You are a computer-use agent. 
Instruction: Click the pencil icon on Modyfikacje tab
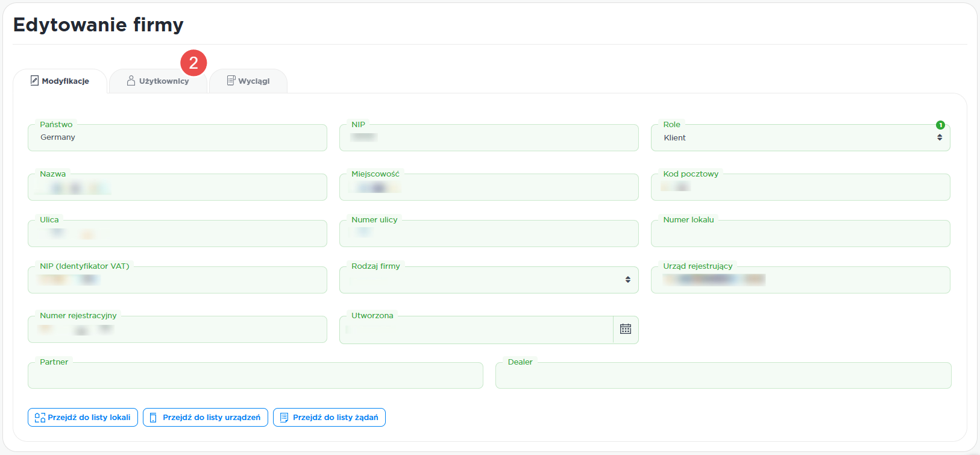(34, 81)
